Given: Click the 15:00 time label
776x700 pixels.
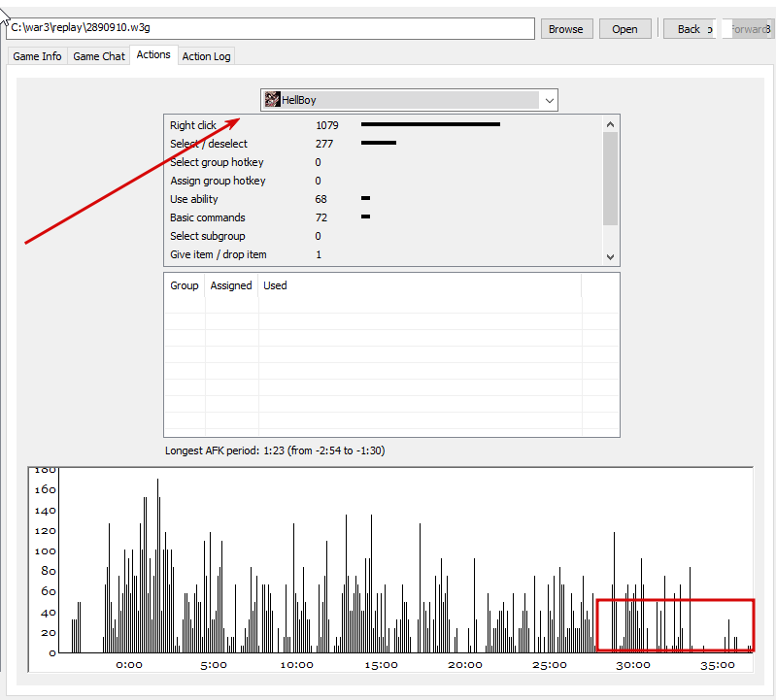Looking at the screenshot, I should [x=381, y=665].
